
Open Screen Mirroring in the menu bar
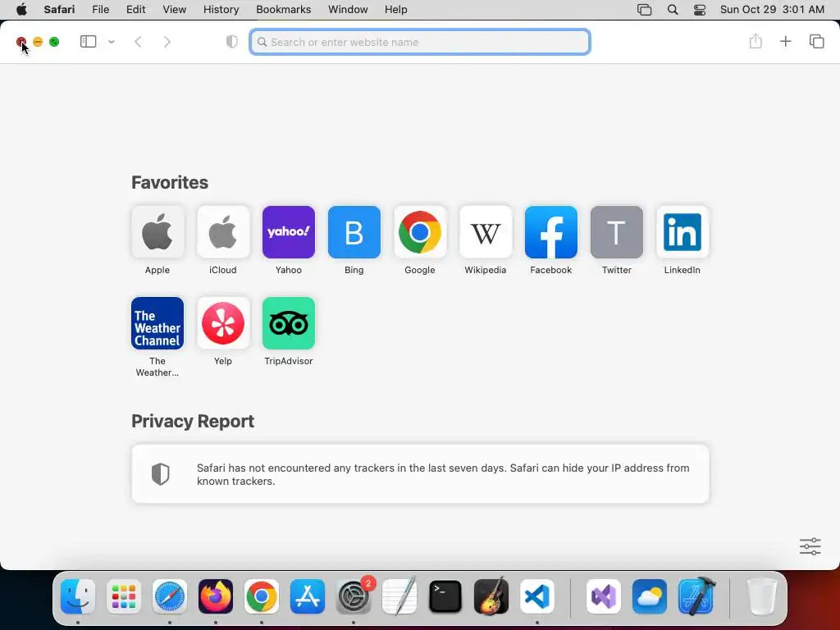click(645, 10)
